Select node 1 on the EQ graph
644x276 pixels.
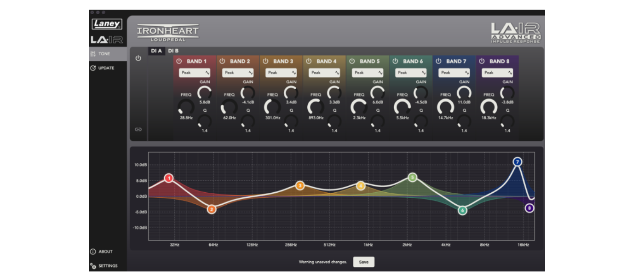(x=169, y=178)
